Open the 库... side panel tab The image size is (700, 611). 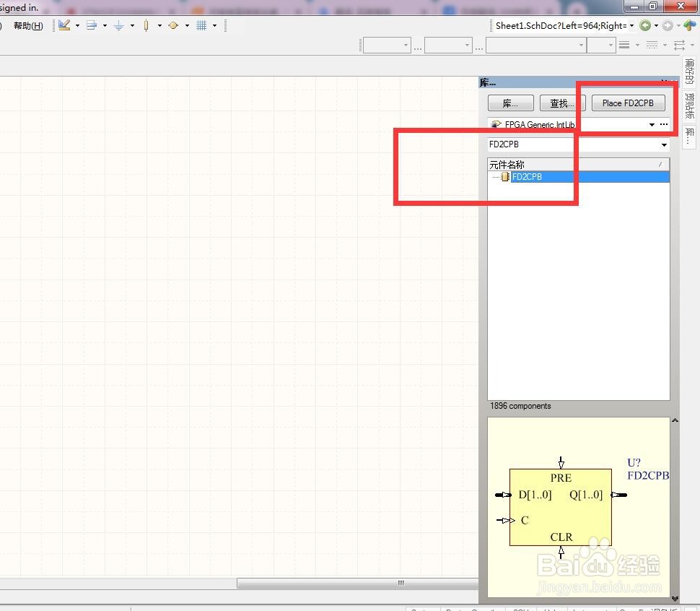689,136
